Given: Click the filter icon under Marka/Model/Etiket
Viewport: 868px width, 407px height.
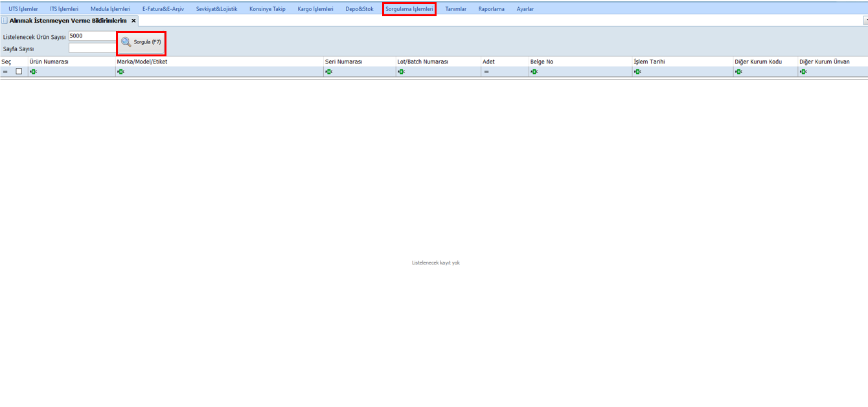Looking at the screenshot, I should 120,72.
